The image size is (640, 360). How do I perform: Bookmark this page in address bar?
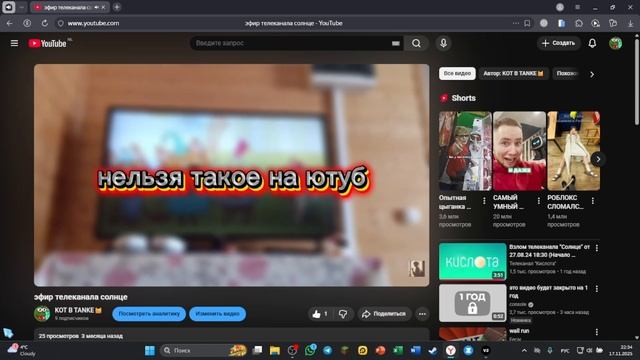(527, 23)
